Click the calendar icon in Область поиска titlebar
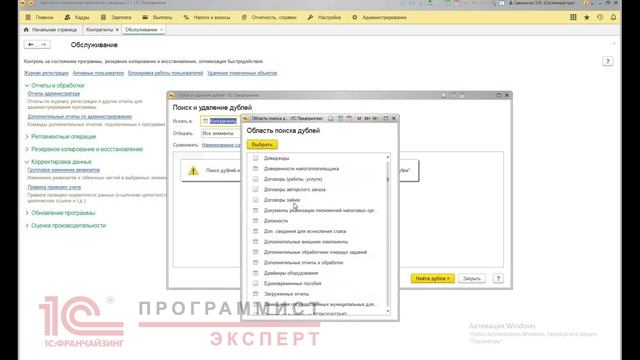Image resolution: width=640 pixels, height=360 pixels. 349,118
